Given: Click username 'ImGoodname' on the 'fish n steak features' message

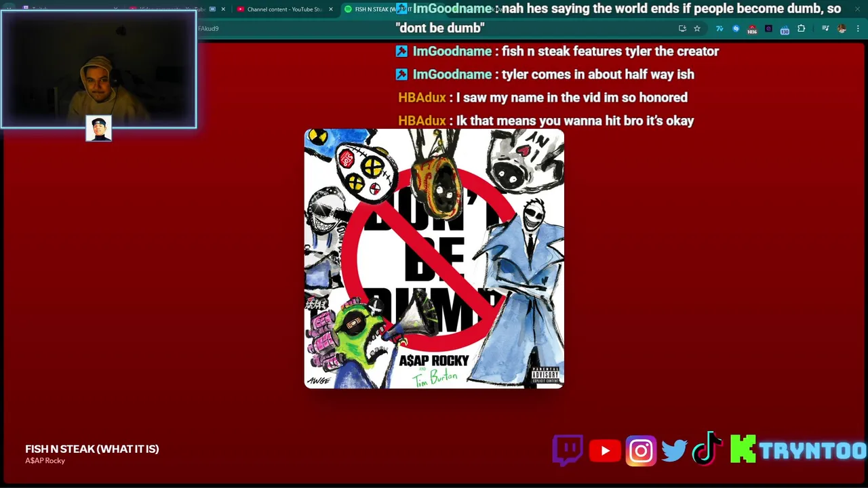Looking at the screenshot, I should 452,52.
